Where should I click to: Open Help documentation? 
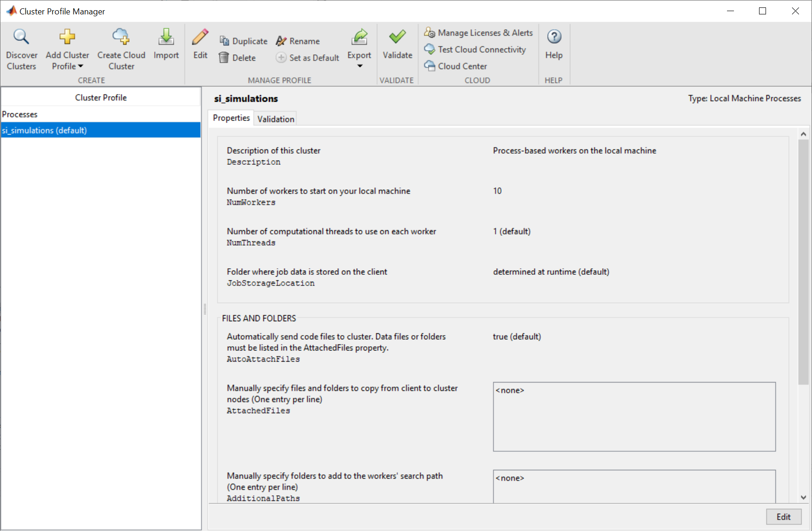coord(554,44)
